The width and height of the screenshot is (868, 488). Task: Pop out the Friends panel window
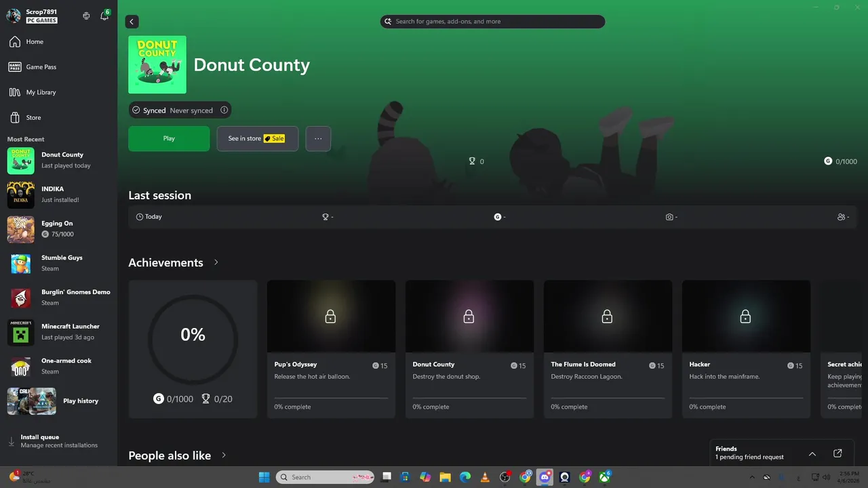(837, 453)
